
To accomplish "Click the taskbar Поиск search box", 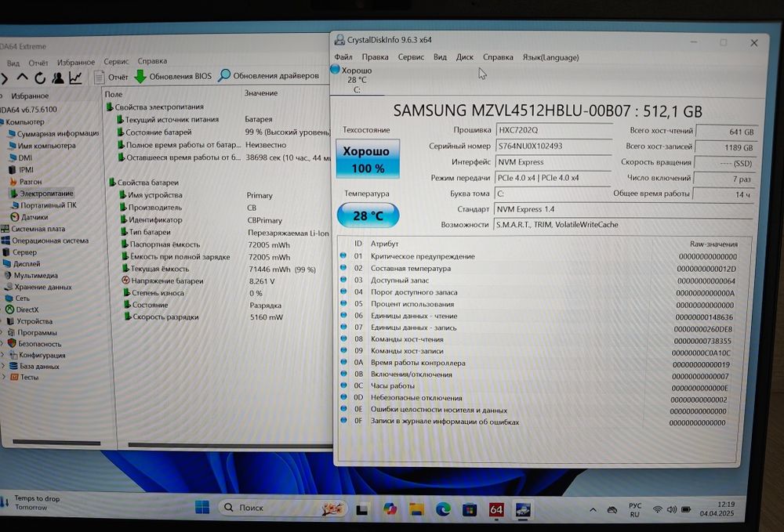I will click(282, 508).
